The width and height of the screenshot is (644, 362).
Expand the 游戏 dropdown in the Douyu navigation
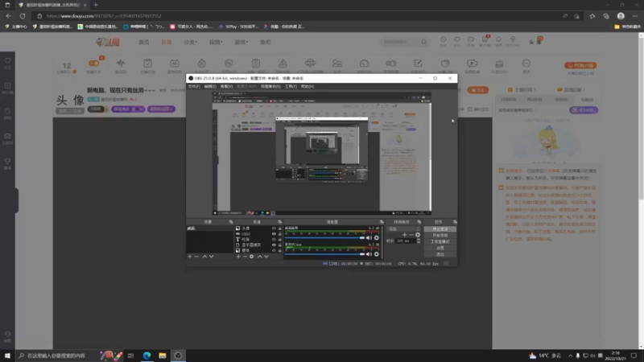pos(241,42)
